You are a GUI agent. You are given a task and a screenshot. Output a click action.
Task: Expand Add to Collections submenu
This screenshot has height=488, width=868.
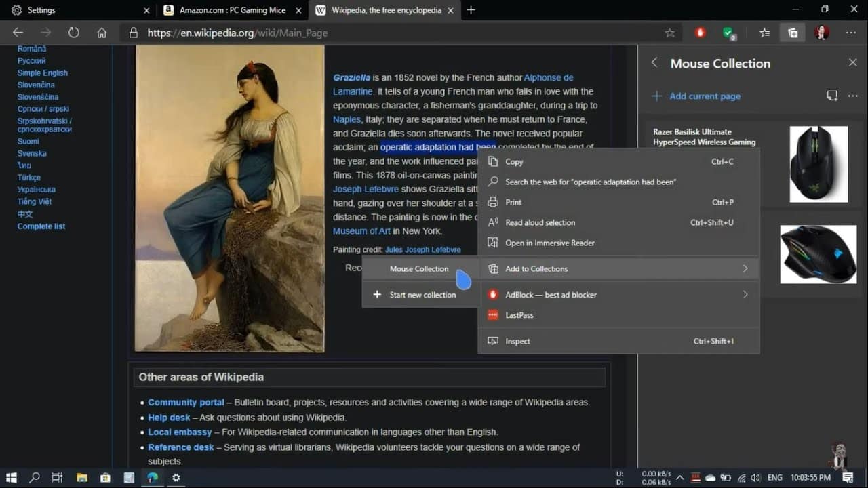tap(745, 269)
